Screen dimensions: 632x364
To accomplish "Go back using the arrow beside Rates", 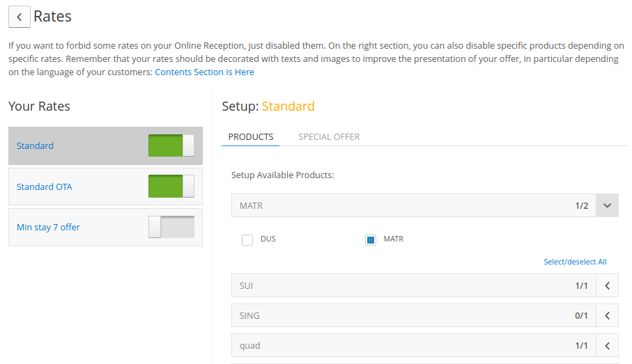I will tap(20, 17).
